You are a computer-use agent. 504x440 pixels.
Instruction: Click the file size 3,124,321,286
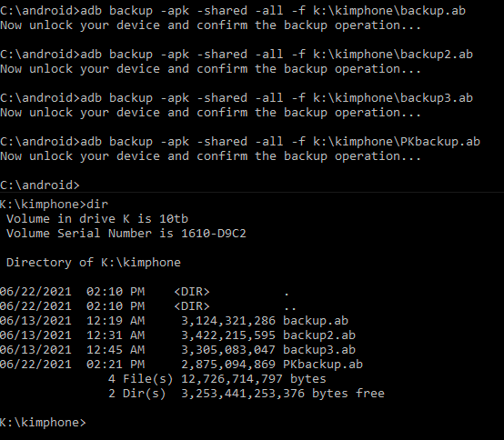tap(228, 321)
